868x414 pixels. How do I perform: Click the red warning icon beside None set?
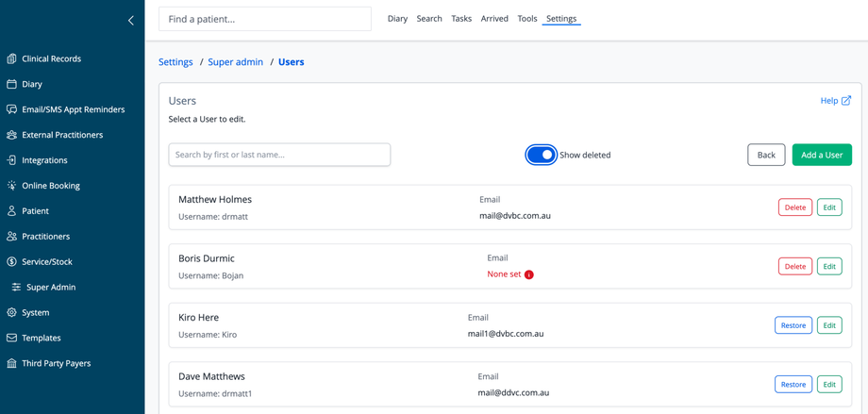click(529, 274)
